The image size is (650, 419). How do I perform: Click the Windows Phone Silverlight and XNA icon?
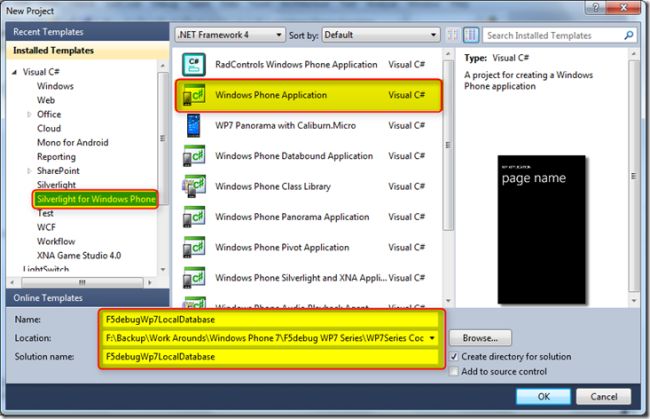194,278
